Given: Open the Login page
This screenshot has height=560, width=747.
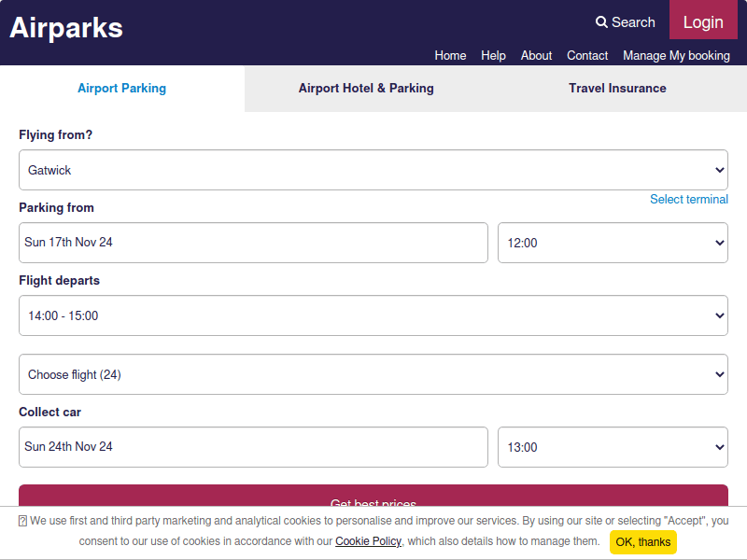Looking at the screenshot, I should 703,22.
